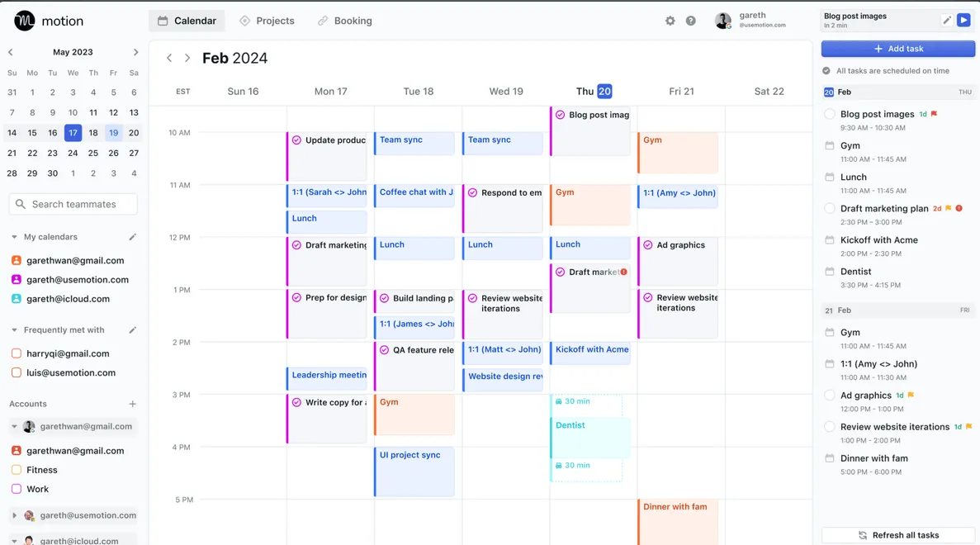The image size is (980, 545).
Task: Add account using plus icon beside Accounts
Action: (x=132, y=404)
